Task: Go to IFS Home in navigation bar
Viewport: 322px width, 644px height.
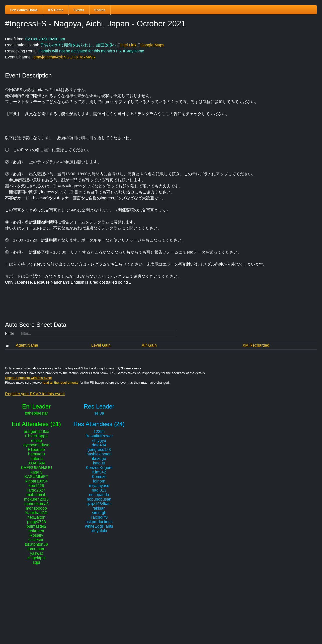Action: pos(55,10)
